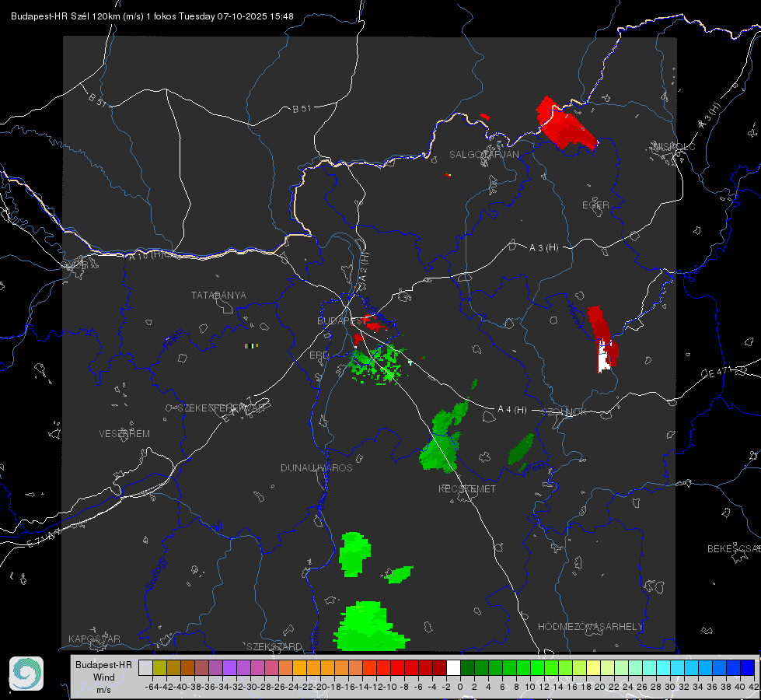Screen dimensions: 761x700
Task: Pick the light gray swatch at legend start
Action: coord(145,668)
